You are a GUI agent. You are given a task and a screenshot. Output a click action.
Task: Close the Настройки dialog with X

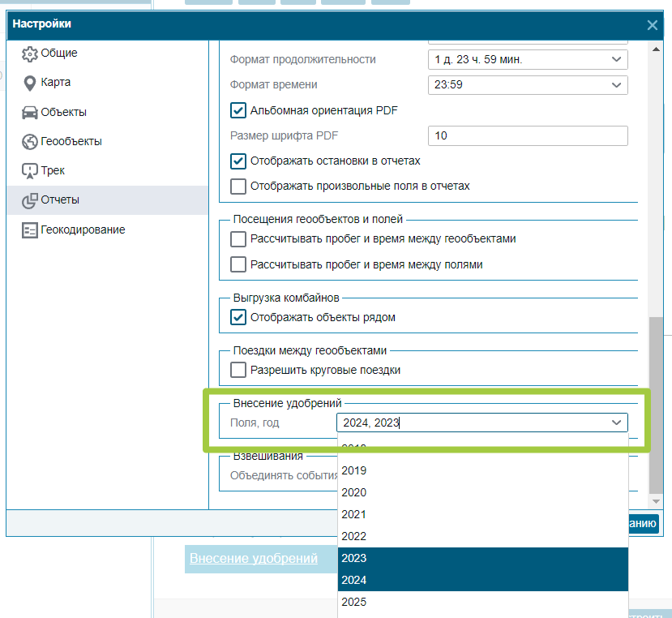coord(652,25)
